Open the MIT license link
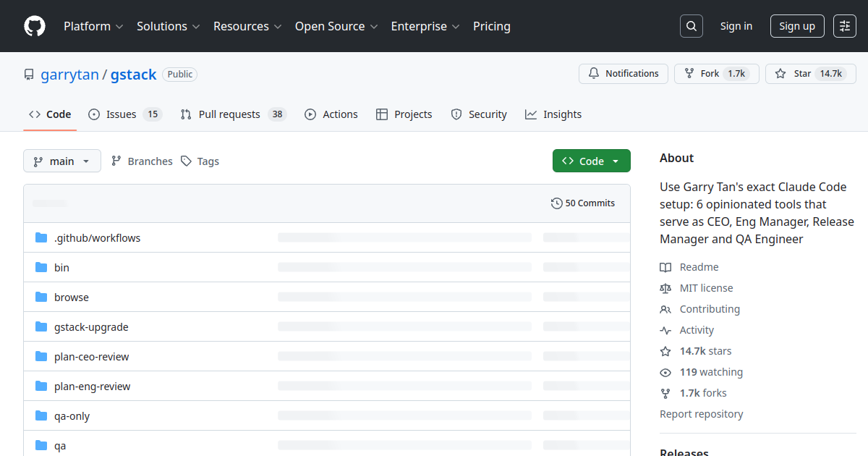 coord(706,288)
